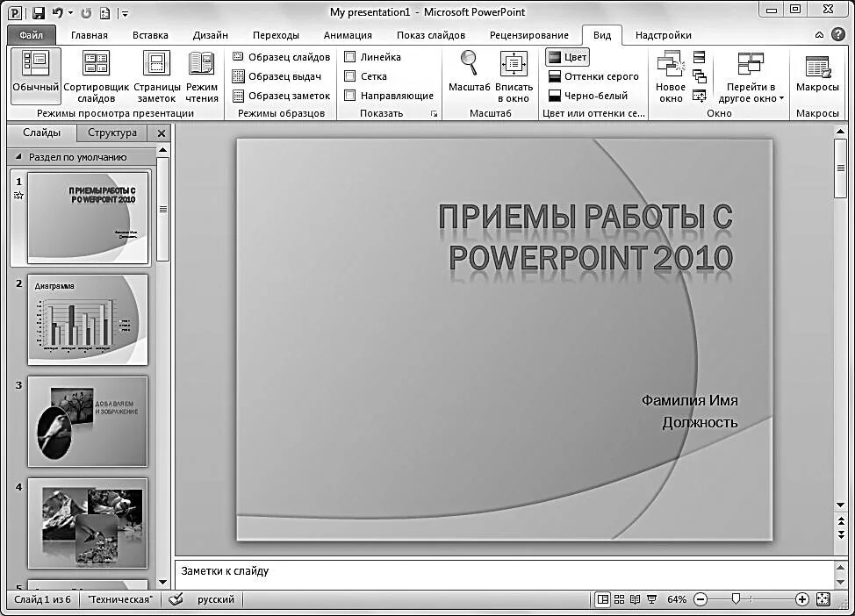Open the quick access toolbar customize arrow
Screen dimensions: 855x616
[x=125, y=13]
